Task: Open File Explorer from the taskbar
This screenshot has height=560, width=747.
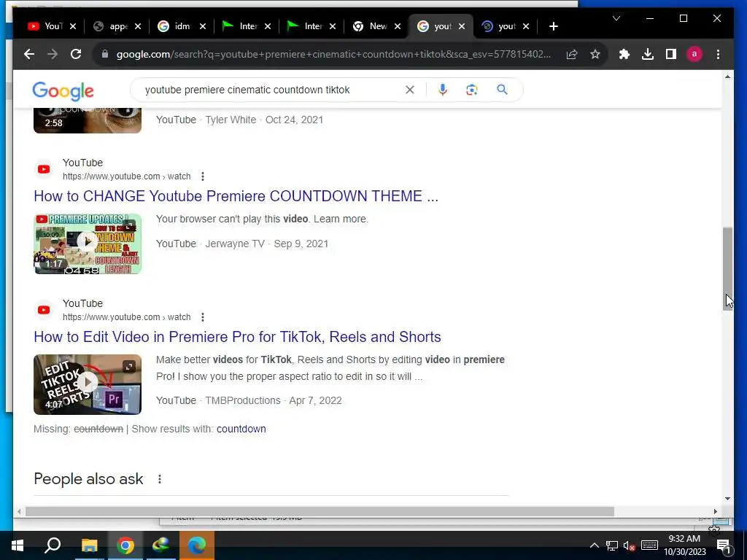Action: tap(89, 545)
